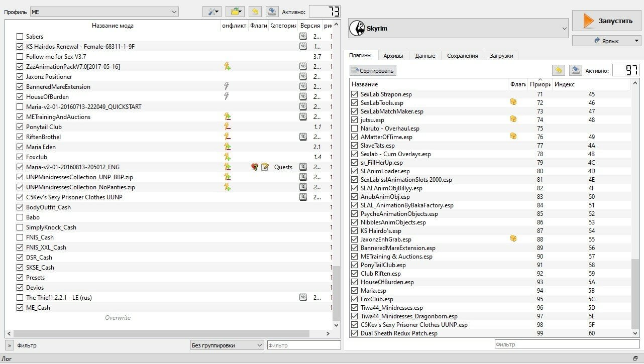Focus the mod list Фильтр input field

[304, 345]
